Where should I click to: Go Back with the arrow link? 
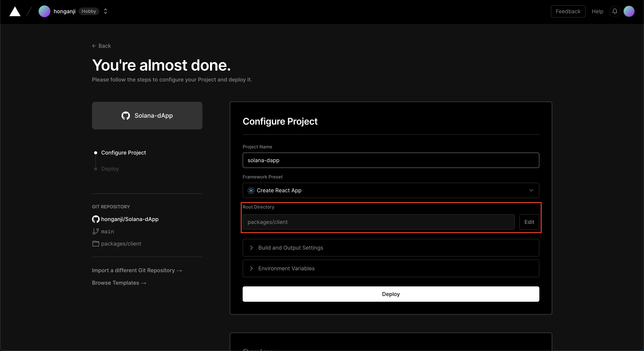102,46
